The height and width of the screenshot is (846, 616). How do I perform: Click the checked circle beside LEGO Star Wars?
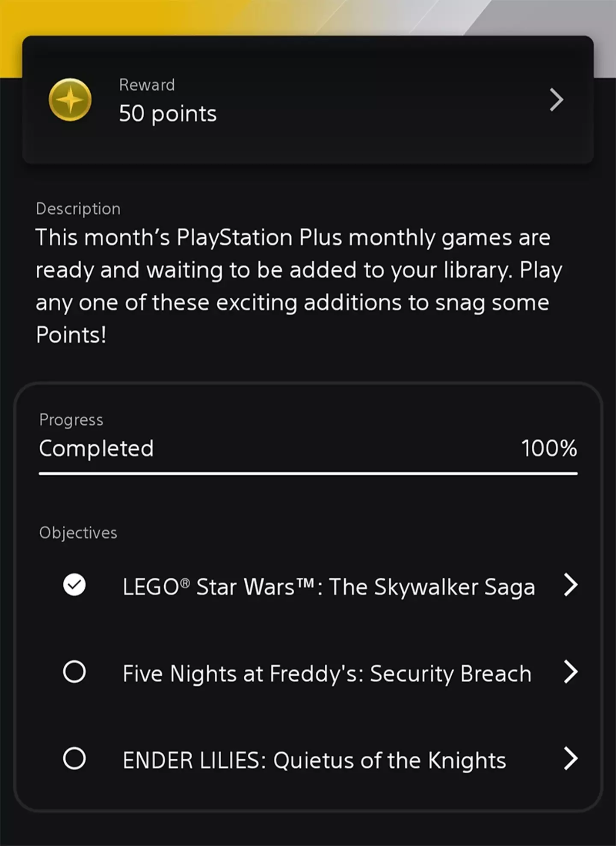tap(74, 585)
